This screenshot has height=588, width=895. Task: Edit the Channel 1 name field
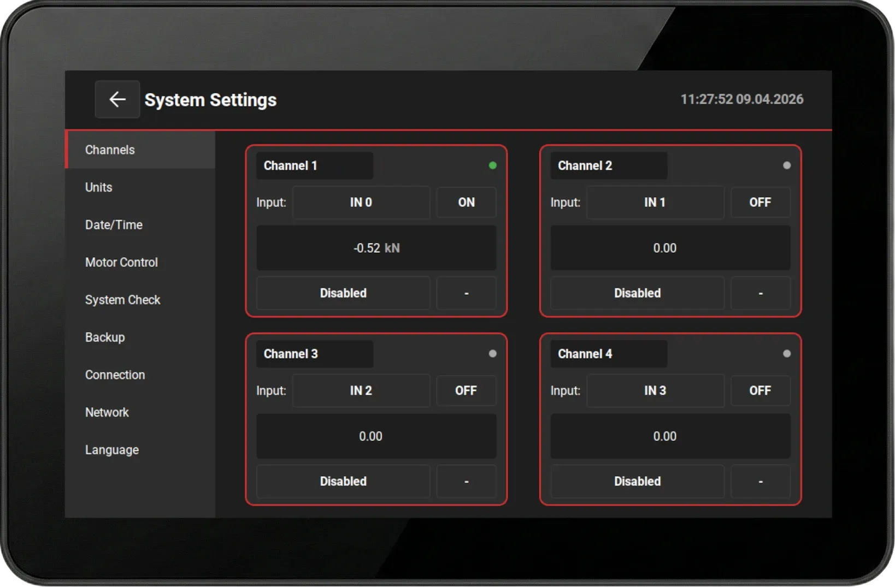[314, 166]
